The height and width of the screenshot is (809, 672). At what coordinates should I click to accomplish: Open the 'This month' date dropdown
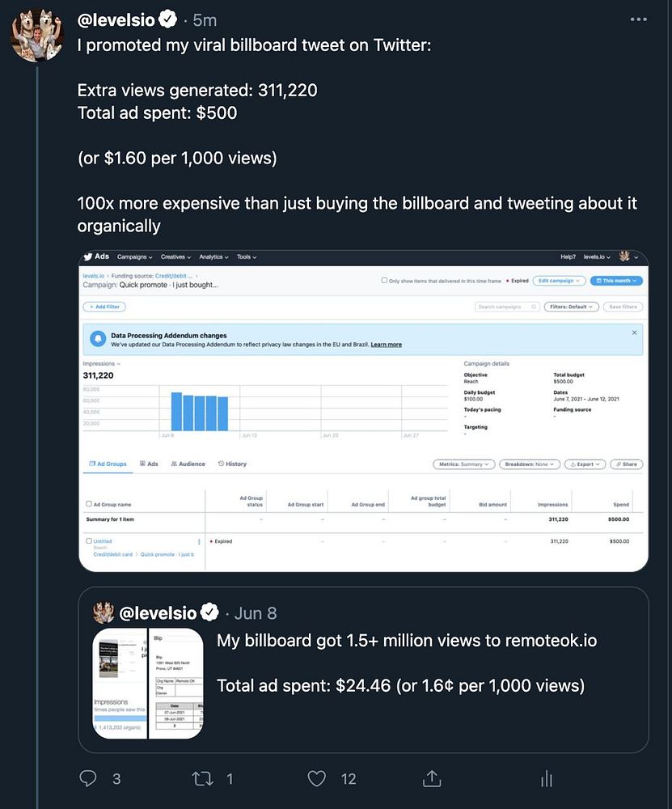(x=616, y=281)
